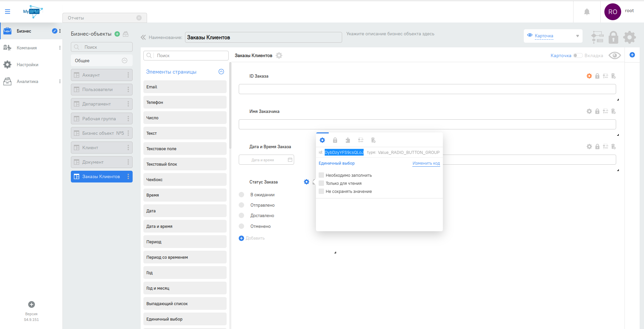The width and height of the screenshot is (644, 329).
Task: Click the notification bell icon
Action: pyautogui.click(x=587, y=12)
